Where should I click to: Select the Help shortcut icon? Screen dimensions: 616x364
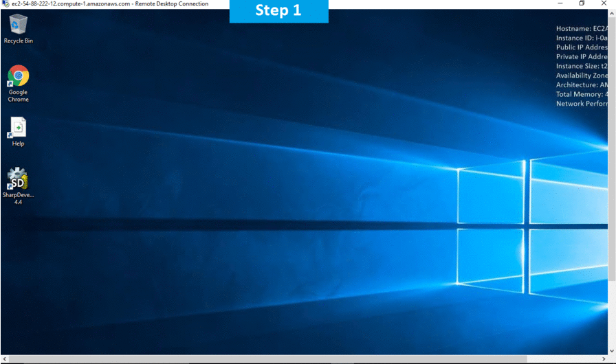point(18,130)
